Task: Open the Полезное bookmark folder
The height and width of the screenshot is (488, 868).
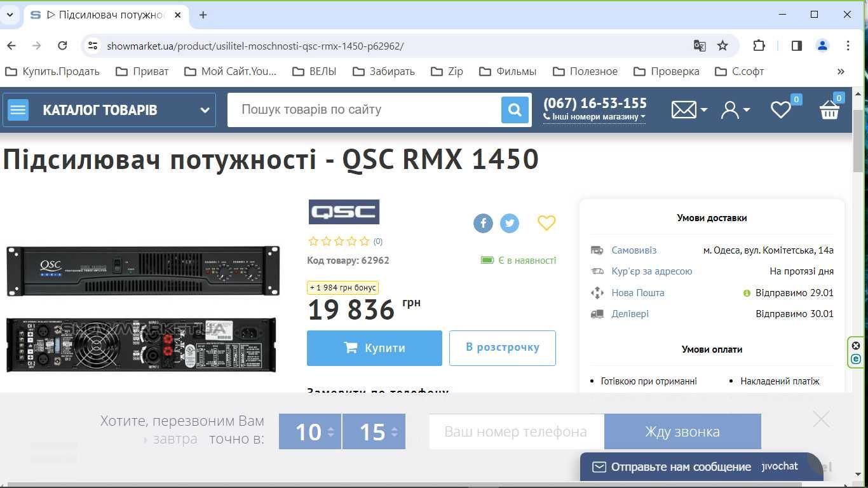Action: tap(585, 71)
